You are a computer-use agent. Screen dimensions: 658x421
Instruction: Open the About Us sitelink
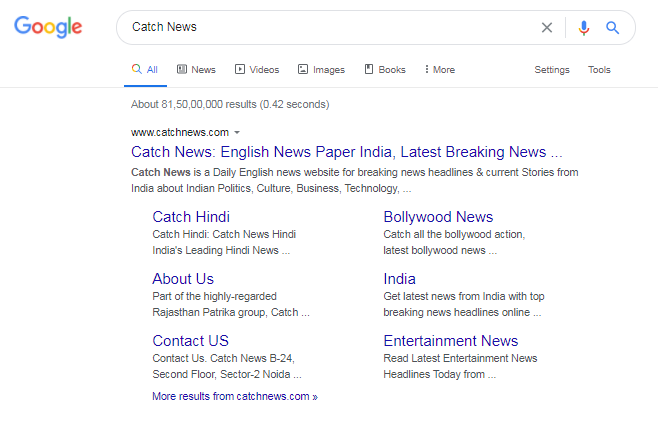point(183,279)
